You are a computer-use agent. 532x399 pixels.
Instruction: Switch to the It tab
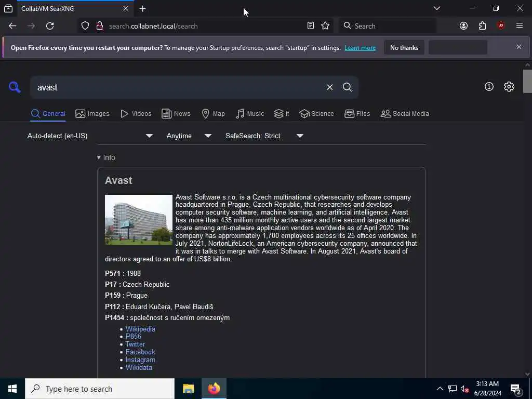click(x=282, y=114)
